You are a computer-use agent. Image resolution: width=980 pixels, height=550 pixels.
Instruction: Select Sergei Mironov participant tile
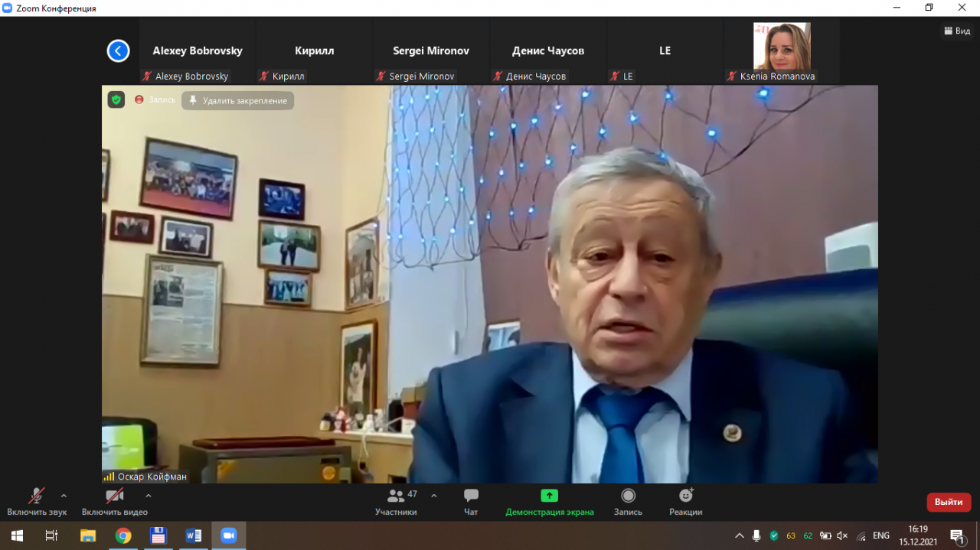coord(431,51)
